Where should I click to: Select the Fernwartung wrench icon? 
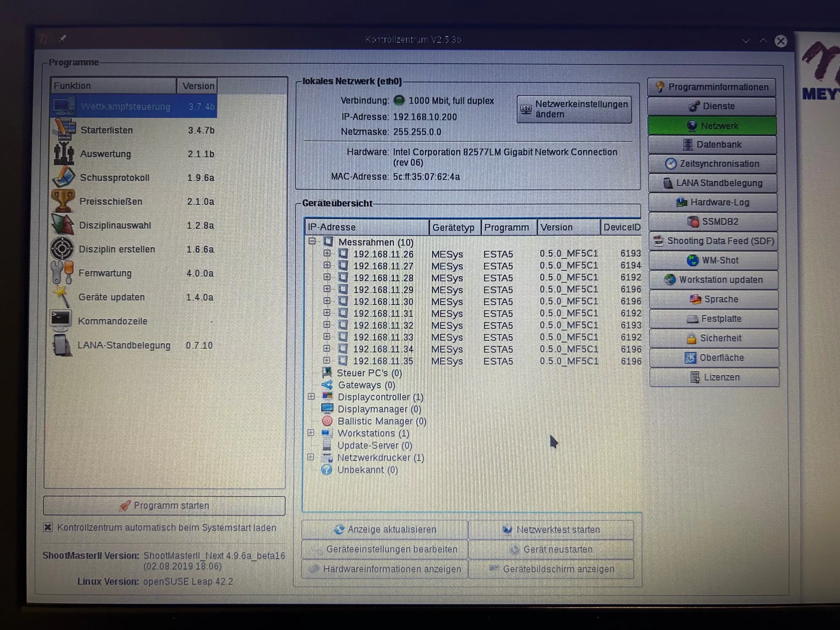tap(62, 273)
